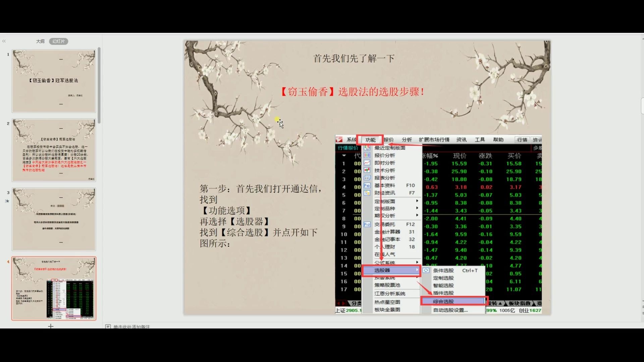Click the thumbnail panel vertical scrollbar
644x362 pixels.
99,85
